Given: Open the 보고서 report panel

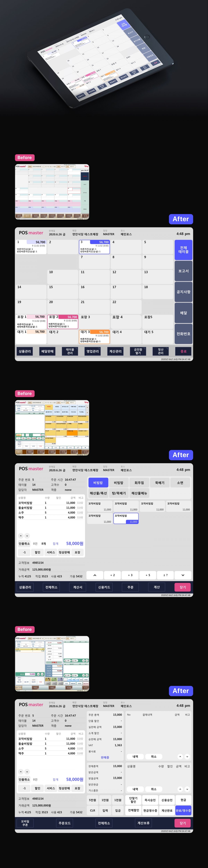Looking at the screenshot, I should 183,271.
